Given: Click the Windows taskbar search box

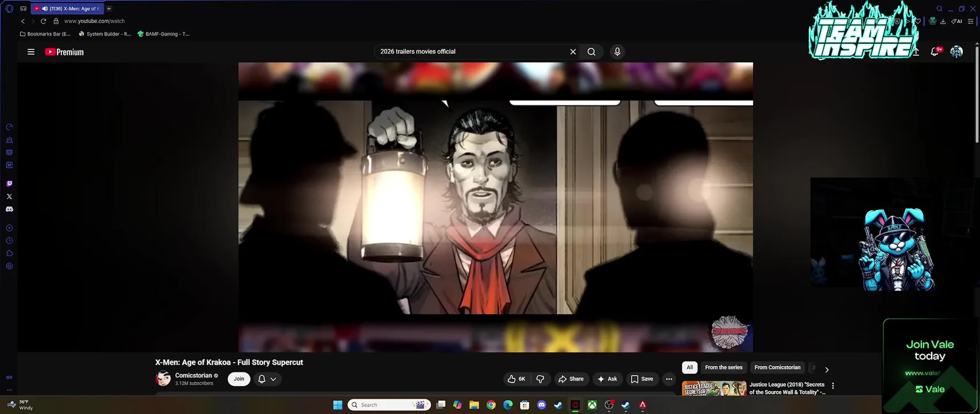Looking at the screenshot, I should 389,405.
